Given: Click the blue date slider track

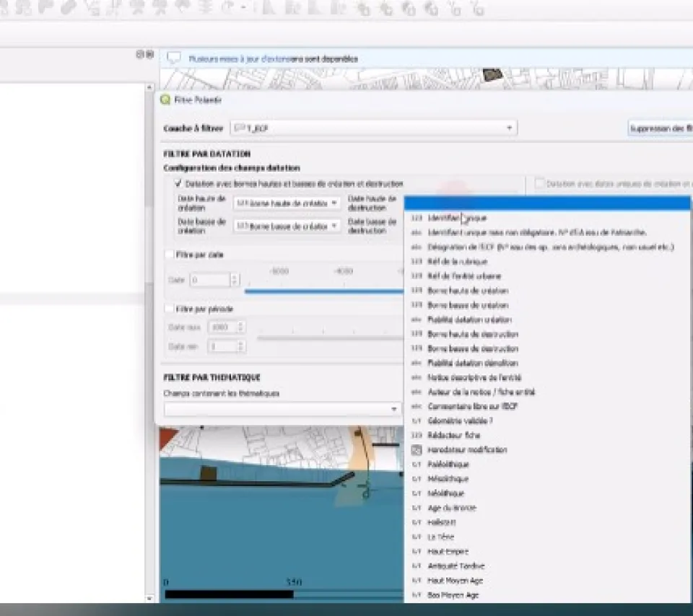Looking at the screenshot, I should click(x=324, y=291).
